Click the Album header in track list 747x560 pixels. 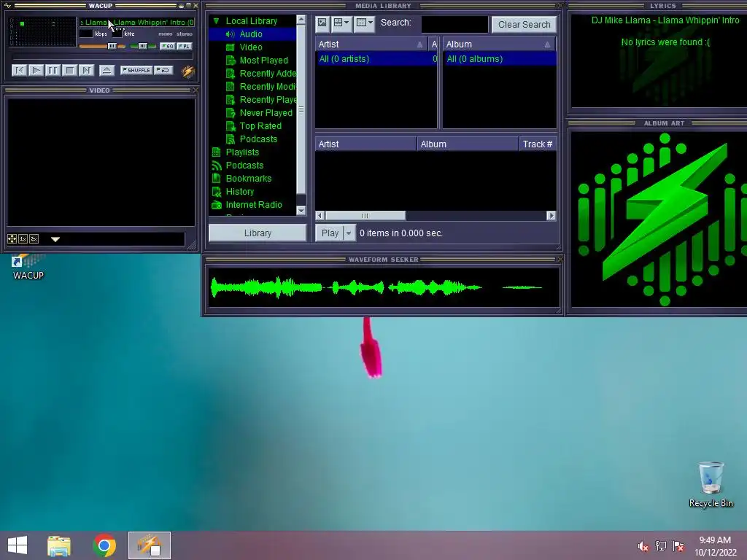coord(468,144)
